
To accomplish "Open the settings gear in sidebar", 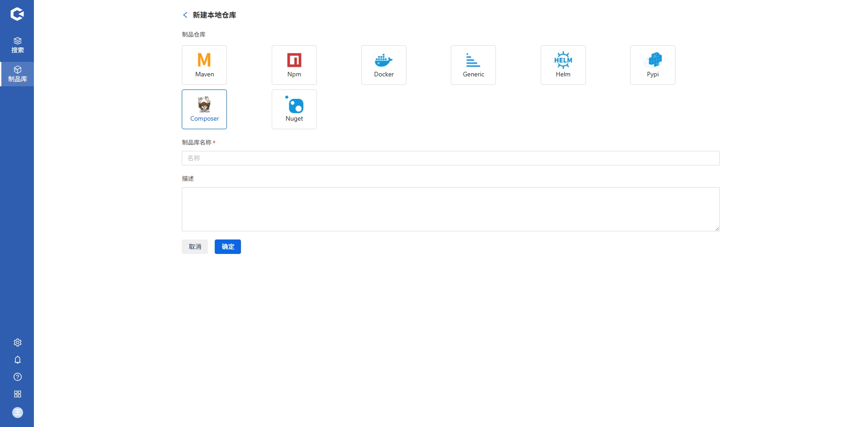I will coord(18,343).
